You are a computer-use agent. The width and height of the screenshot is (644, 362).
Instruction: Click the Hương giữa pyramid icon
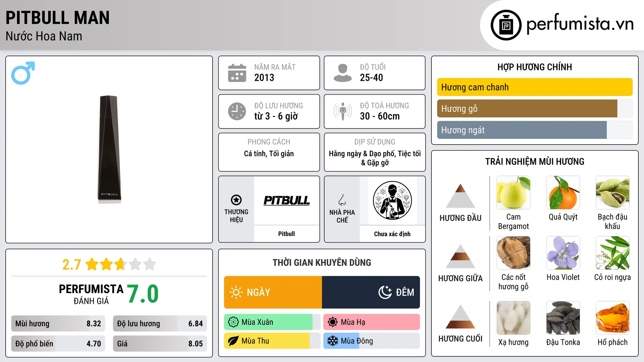pyautogui.click(x=460, y=256)
